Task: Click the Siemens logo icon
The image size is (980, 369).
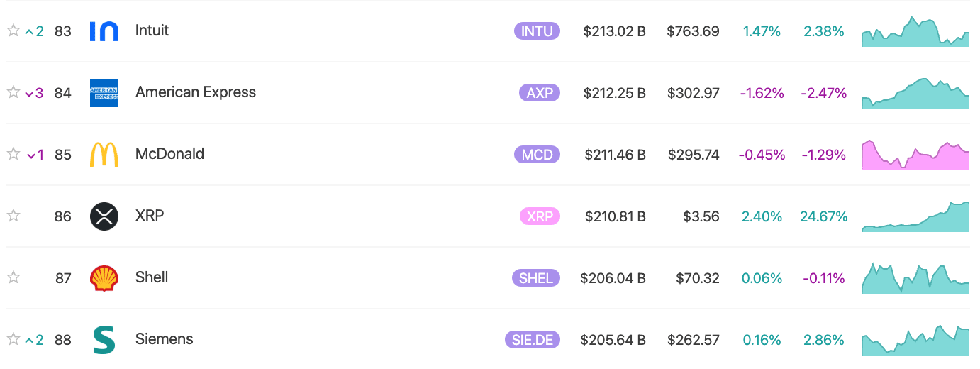Action: coord(104,340)
